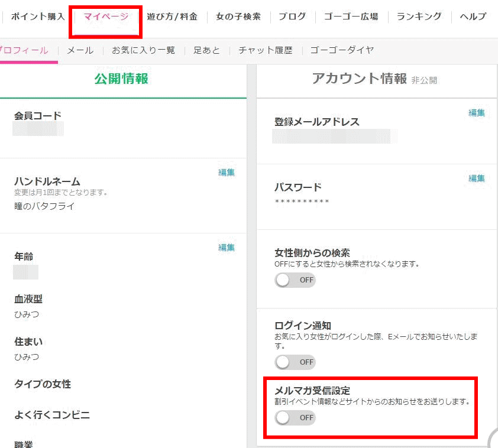Open the ブログ section
This screenshot has height=448, width=498.
pos(292,17)
